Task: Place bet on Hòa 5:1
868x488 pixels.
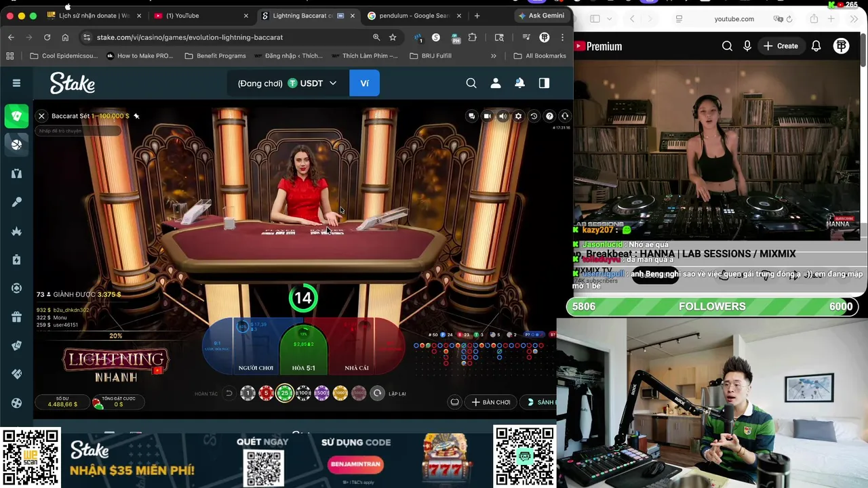Action: point(303,349)
